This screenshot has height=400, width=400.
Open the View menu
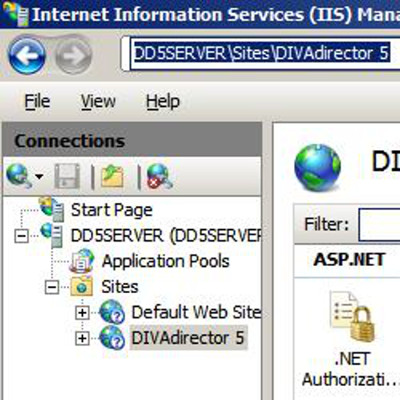[x=98, y=101]
